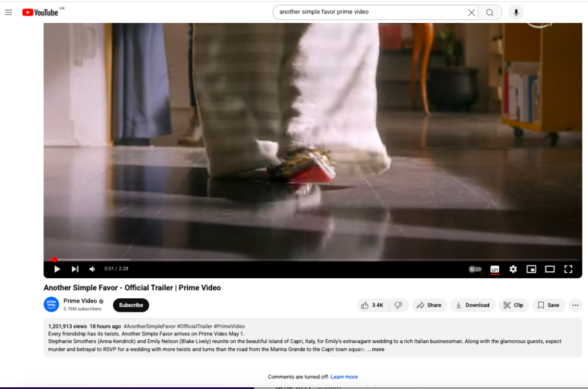Skip to next video
Image resolution: width=588 pixels, height=389 pixels.
[x=75, y=269]
